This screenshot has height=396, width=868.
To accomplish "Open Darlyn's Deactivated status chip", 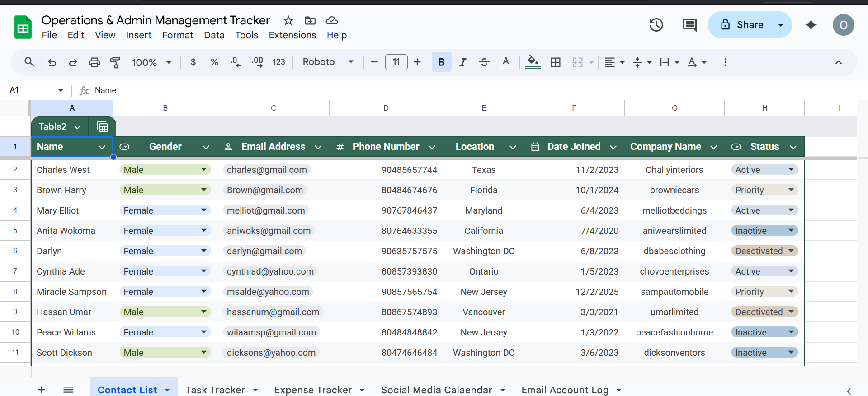I will [x=764, y=251].
